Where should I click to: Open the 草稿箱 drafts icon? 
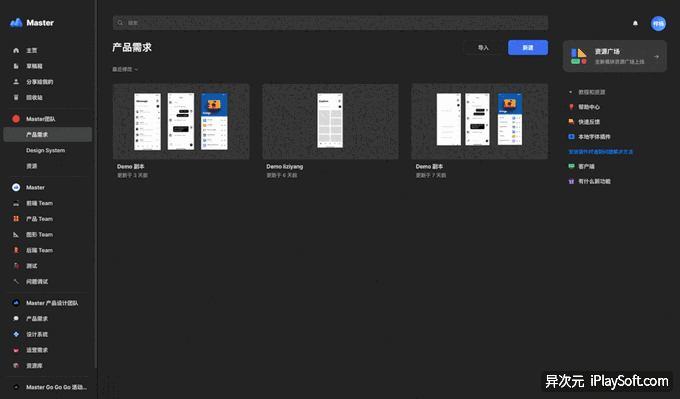tap(16, 66)
